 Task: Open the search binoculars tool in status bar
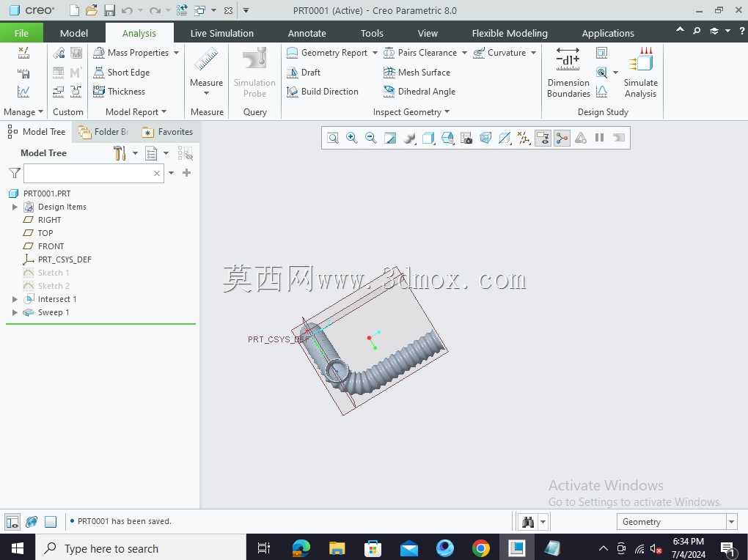[527, 522]
